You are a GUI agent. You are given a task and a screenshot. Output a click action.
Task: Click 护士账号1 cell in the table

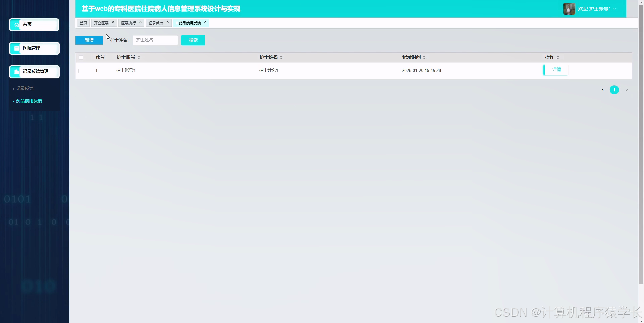[x=126, y=71]
